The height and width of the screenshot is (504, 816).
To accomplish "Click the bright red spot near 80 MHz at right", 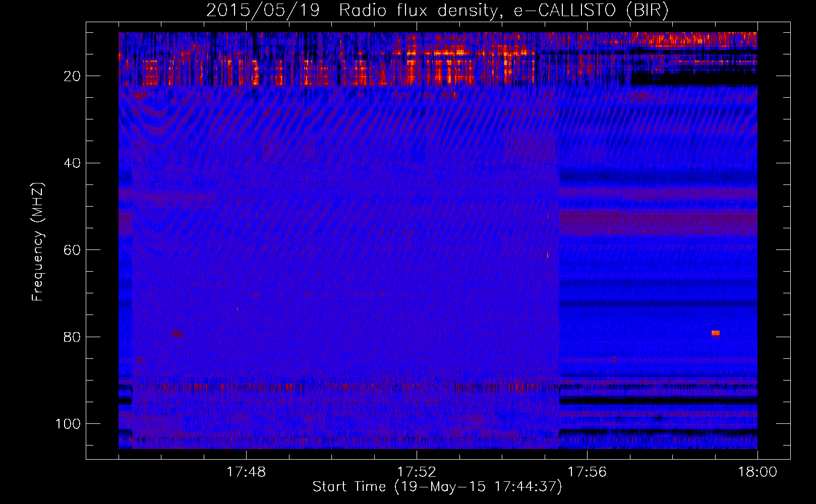I will click(x=716, y=333).
